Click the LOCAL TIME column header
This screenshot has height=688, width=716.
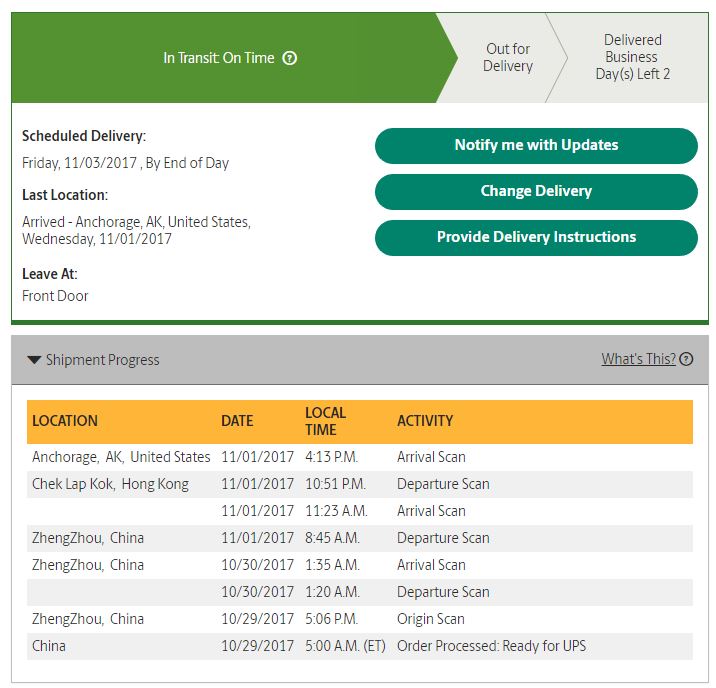point(326,421)
